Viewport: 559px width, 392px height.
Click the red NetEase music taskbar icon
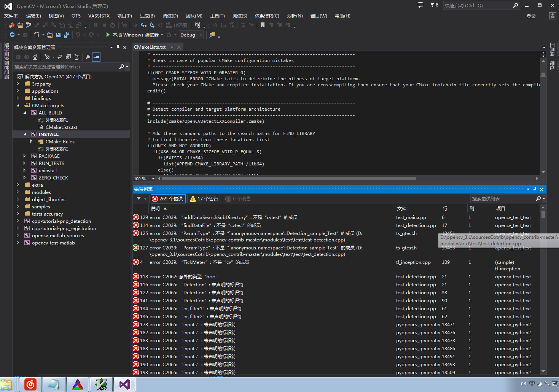(30, 384)
